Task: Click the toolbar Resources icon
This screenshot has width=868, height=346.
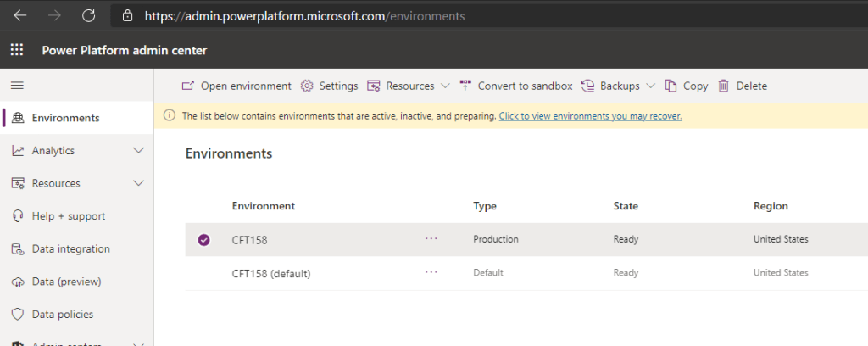Action: 374,86
